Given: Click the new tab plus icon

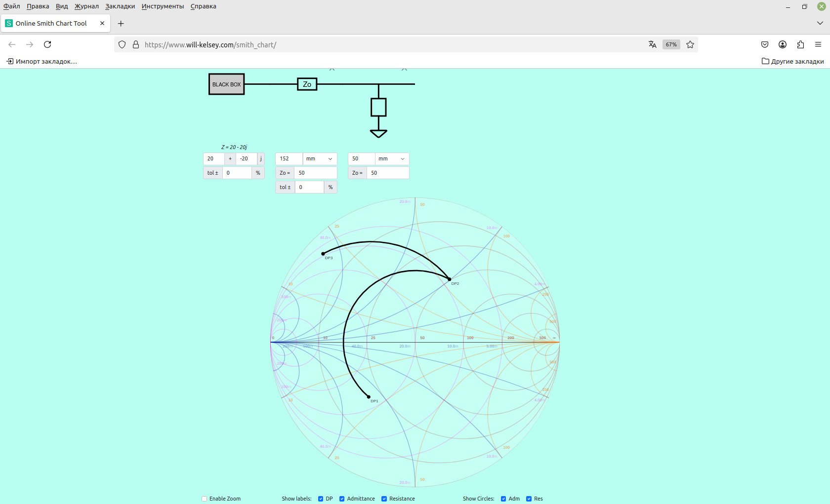Looking at the screenshot, I should (x=121, y=24).
